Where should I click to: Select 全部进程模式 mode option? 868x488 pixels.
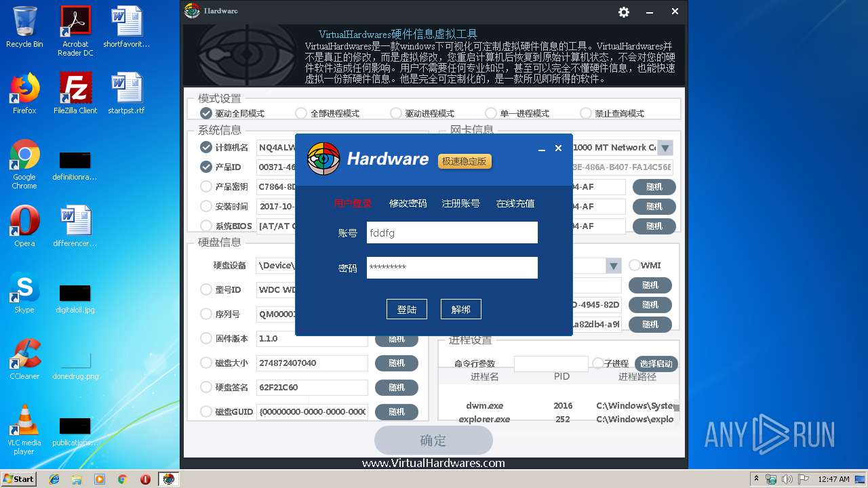(x=301, y=113)
